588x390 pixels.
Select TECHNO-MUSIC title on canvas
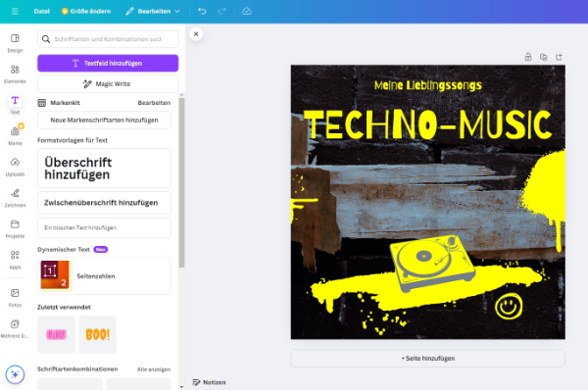[x=428, y=124]
